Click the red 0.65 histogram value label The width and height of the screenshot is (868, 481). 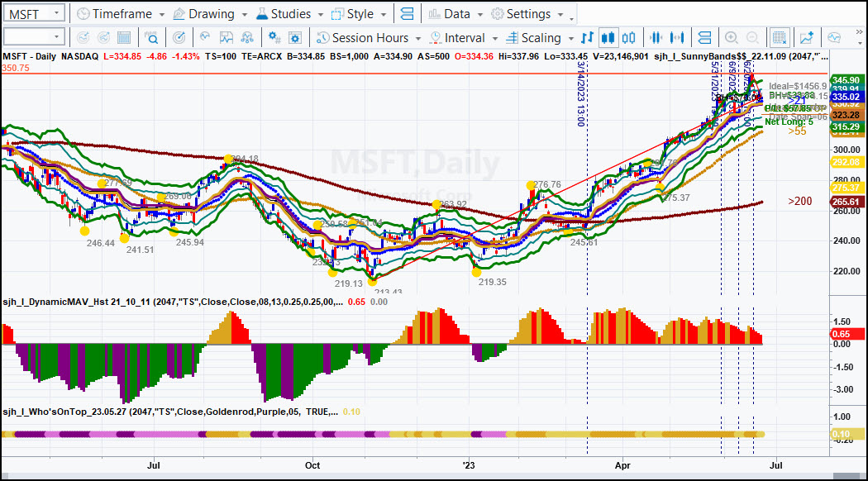(x=847, y=334)
